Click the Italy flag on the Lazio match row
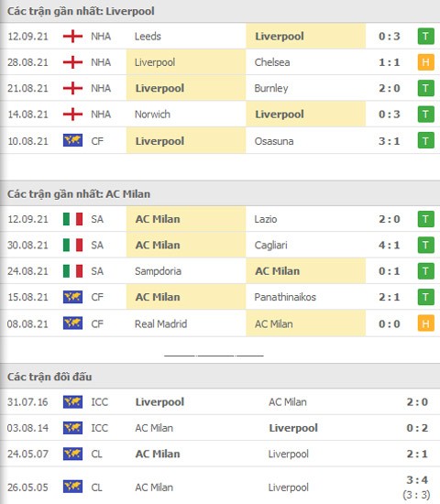The image size is (440, 504). [x=72, y=219]
